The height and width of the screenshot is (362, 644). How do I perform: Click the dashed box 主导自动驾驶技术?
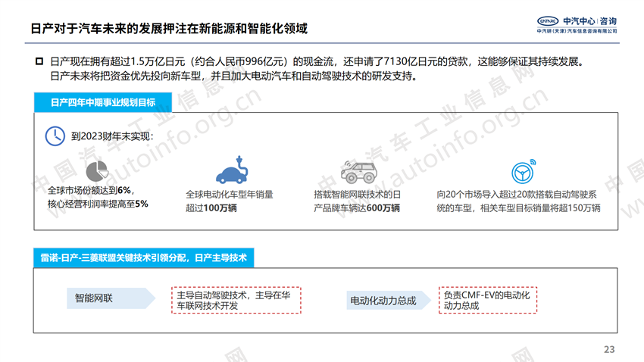(x=236, y=301)
